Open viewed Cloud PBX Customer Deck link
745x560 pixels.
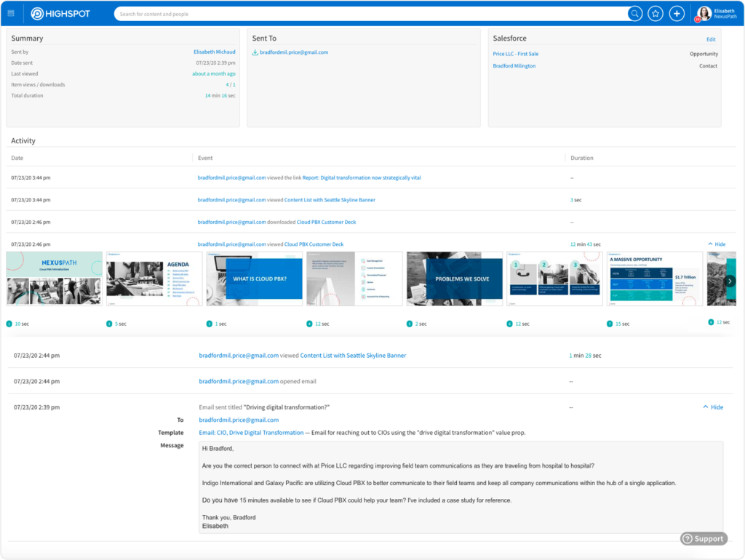point(314,244)
